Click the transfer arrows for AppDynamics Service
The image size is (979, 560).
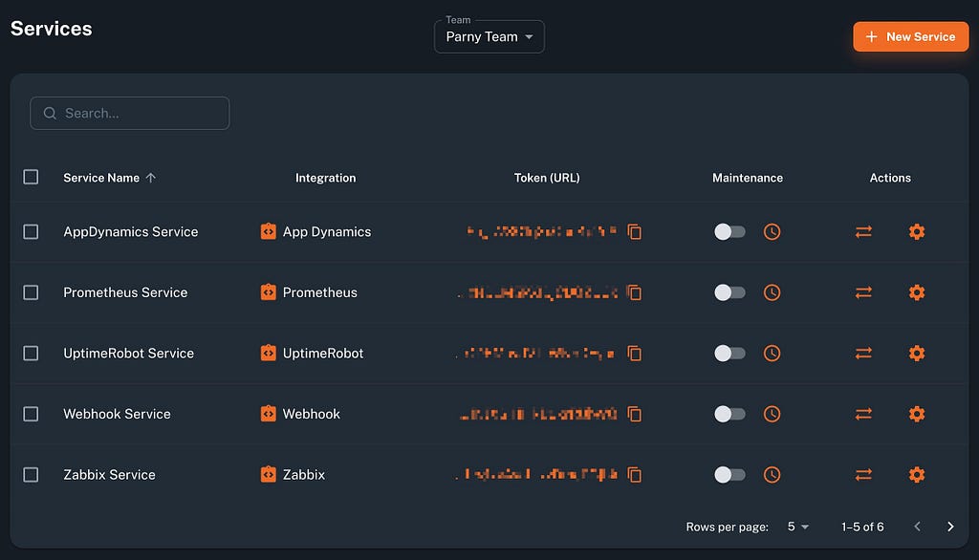863,231
